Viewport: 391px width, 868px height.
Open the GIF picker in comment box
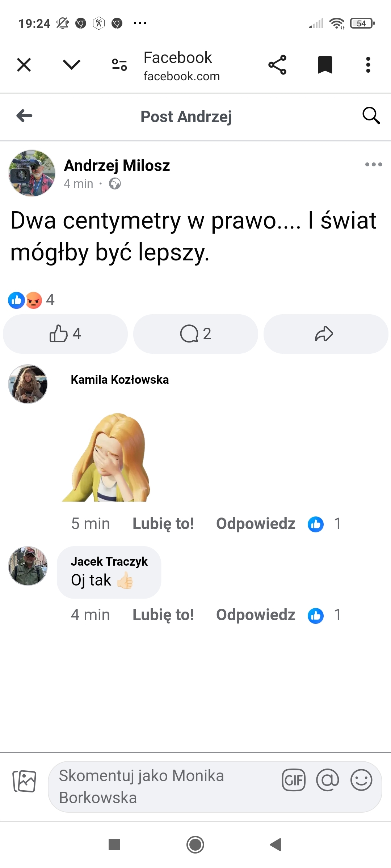coord(294,780)
